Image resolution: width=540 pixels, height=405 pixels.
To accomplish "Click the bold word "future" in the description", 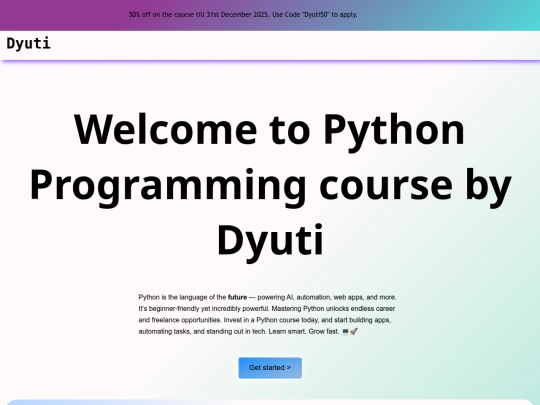I will [237, 297].
